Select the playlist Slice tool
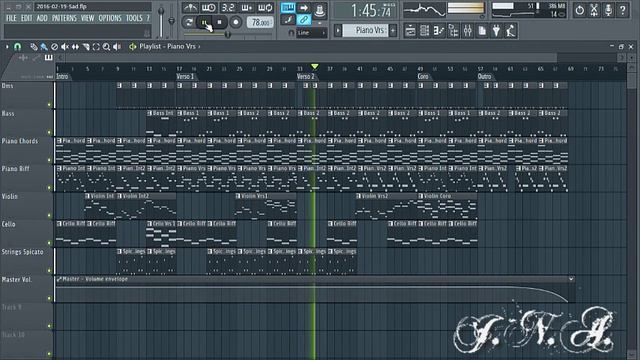Screen dimensions: 640x360 (x=86, y=47)
